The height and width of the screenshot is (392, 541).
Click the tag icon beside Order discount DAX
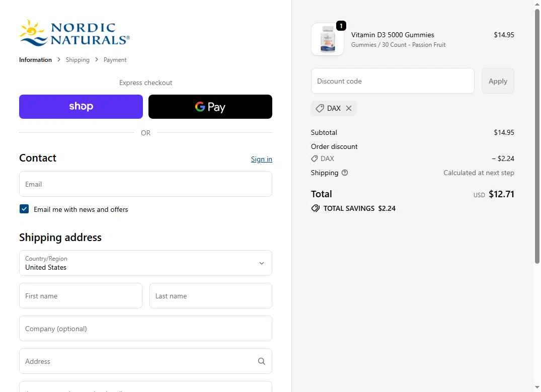click(315, 159)
